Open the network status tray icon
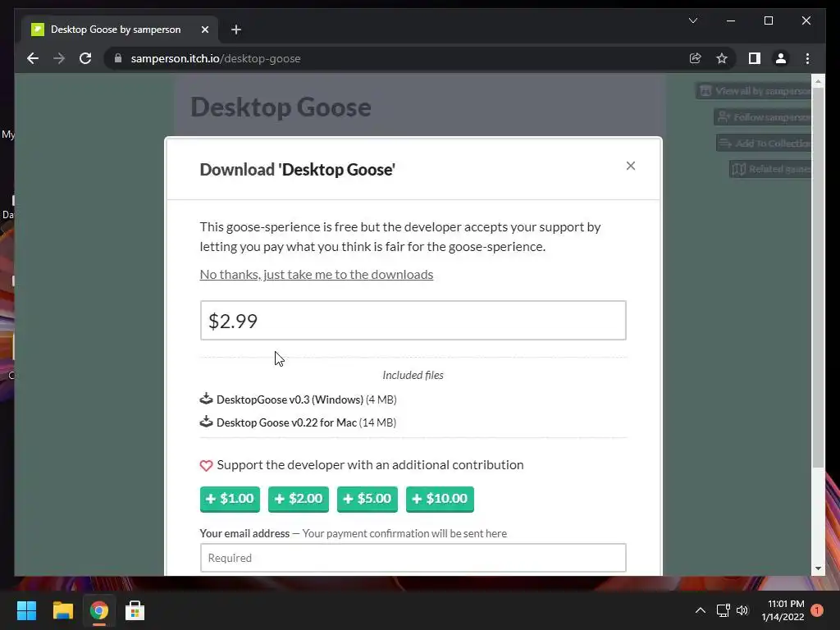 pyautogui.click(x=724, y=610)
